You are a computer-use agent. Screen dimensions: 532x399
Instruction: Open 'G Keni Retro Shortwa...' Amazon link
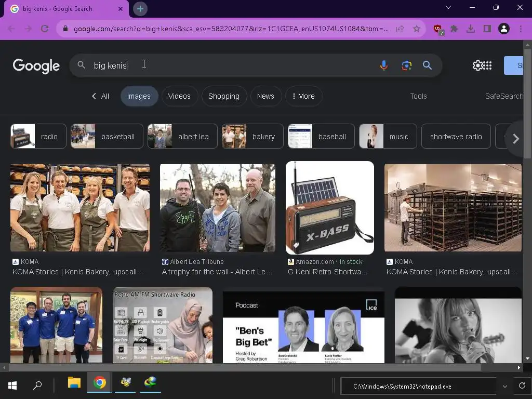(327, 272)
